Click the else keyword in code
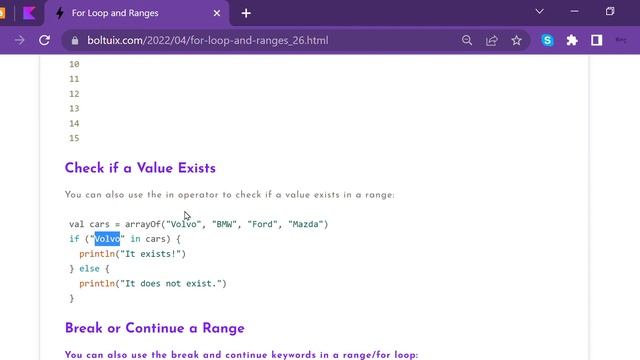The image size is (640, 360). pos(89,269)
